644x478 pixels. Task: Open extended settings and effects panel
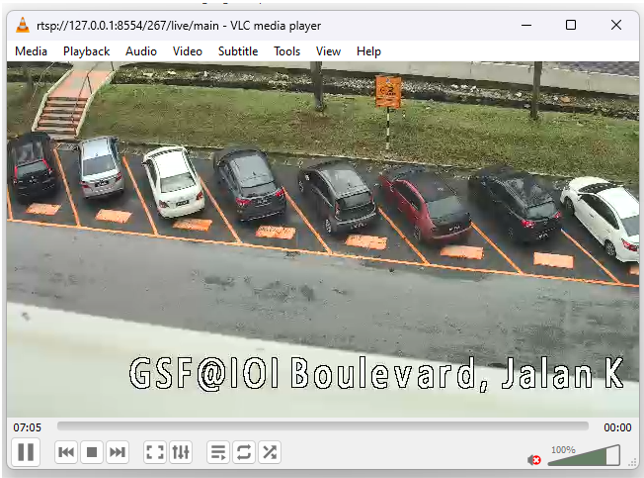[x=181, y=452]
